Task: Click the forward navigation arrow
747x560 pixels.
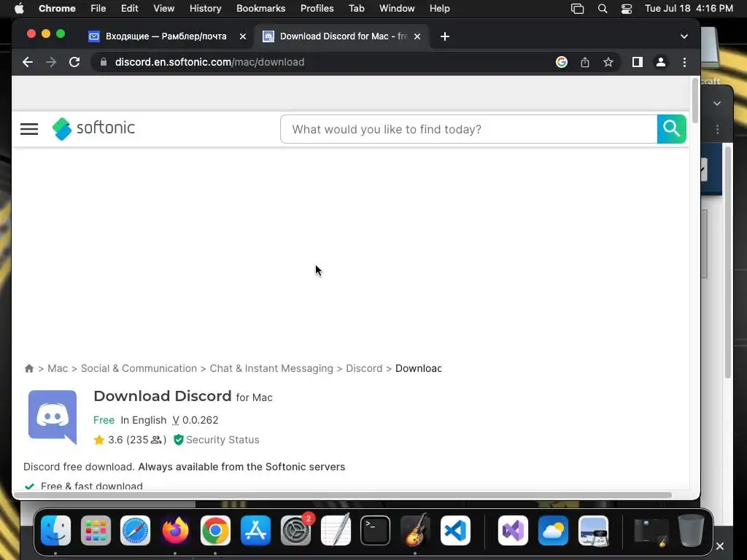Action: click(x=51, y=62)
